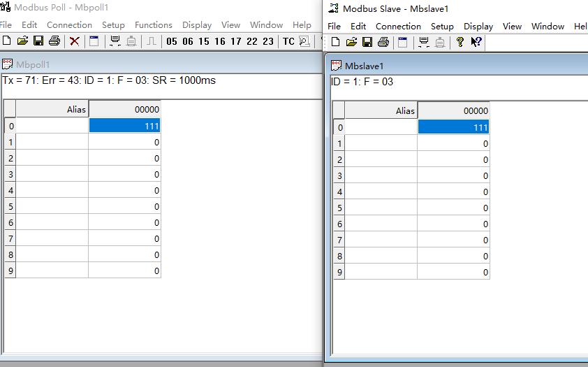Image resolution: width=588 pixels, height=367 pixels.
Task: Click the Alias column header in Mbpoll1
Action: click(52, 109)
